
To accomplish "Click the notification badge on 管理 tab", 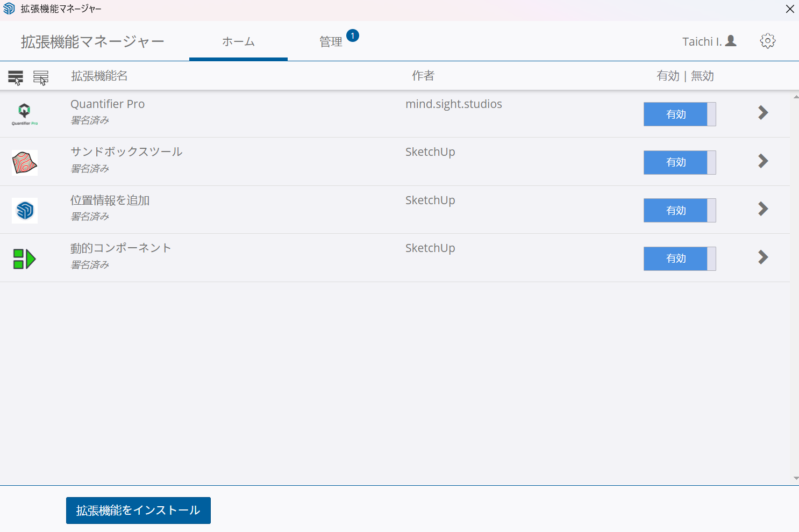I will click(x=353, y=35).
